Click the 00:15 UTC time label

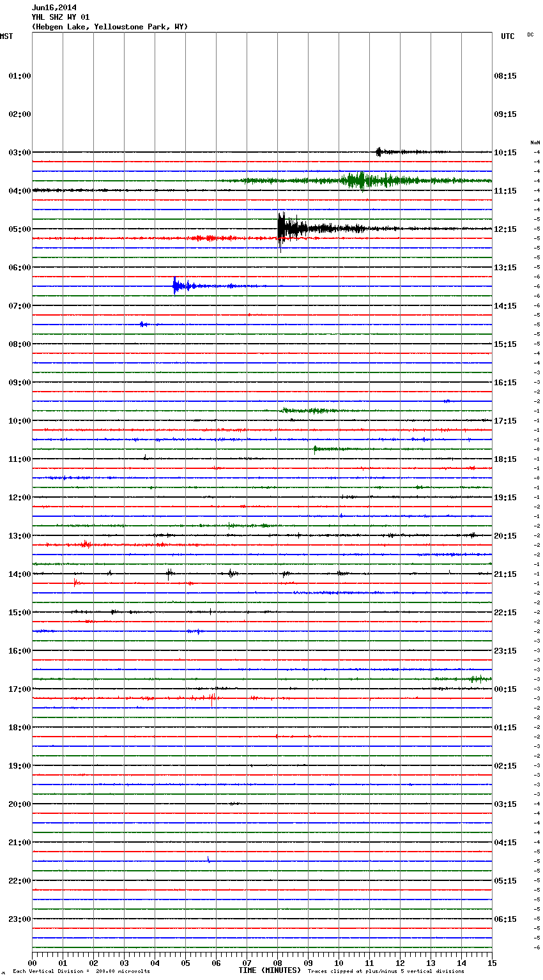[505, 689]
